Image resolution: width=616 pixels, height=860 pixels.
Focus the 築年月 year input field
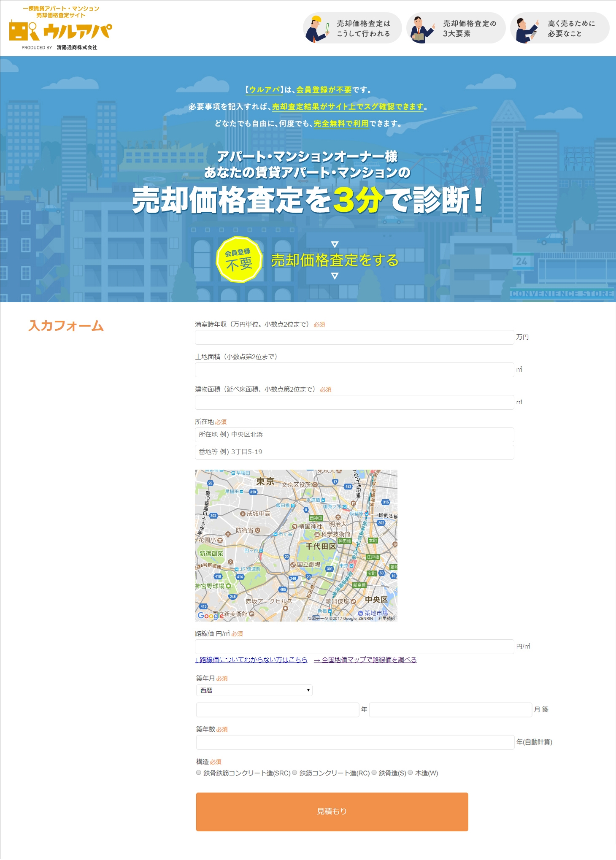click(278, 710)
